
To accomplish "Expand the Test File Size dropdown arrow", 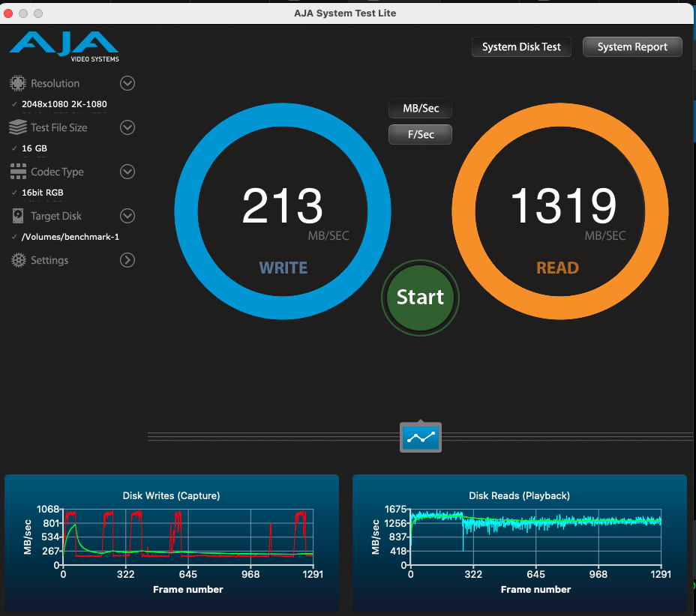I will [127, 127].
